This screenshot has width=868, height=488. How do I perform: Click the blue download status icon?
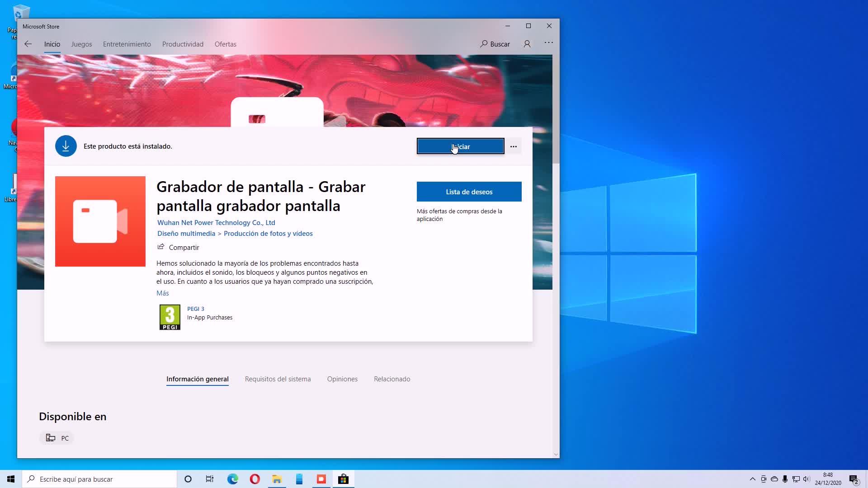pyautogui.click(x=66, y=146)
